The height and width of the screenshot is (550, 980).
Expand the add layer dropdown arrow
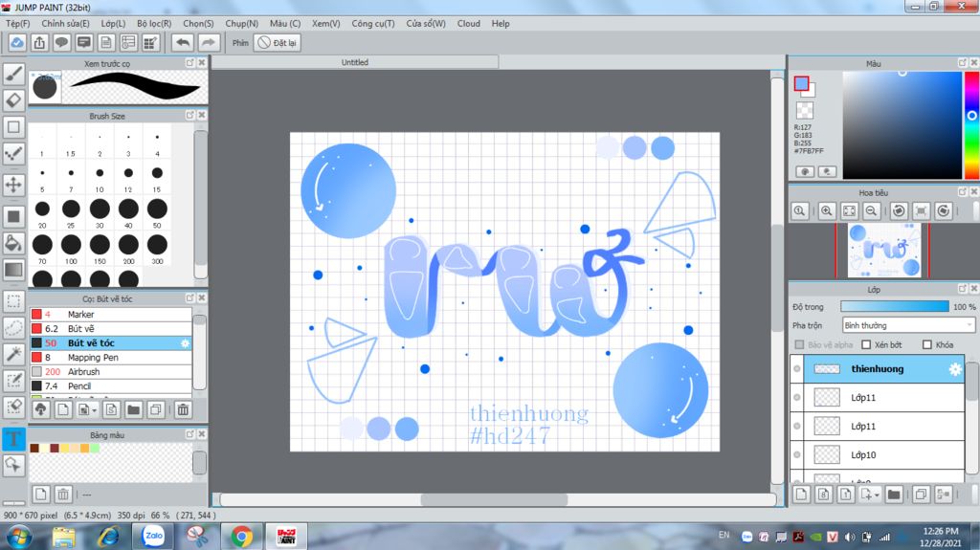[877, 495]
